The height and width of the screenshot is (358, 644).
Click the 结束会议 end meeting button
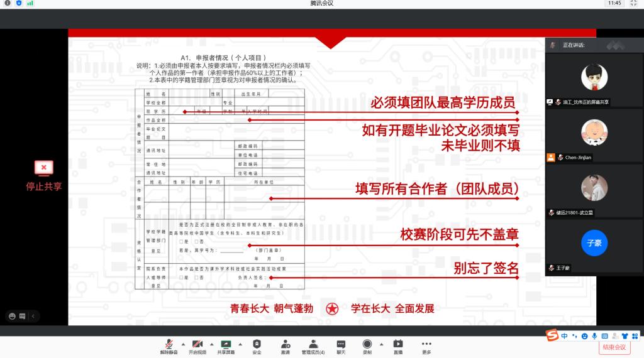[x=614, y=347]
